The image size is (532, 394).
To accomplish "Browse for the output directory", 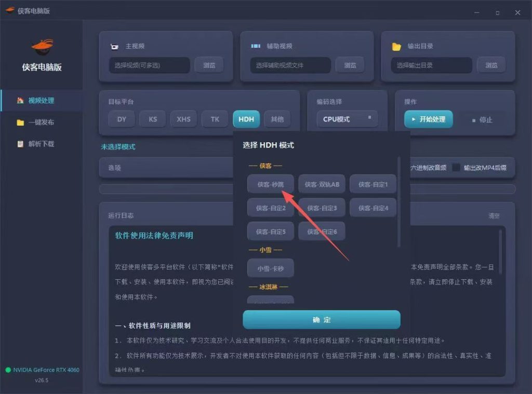I will click(491, 65).
